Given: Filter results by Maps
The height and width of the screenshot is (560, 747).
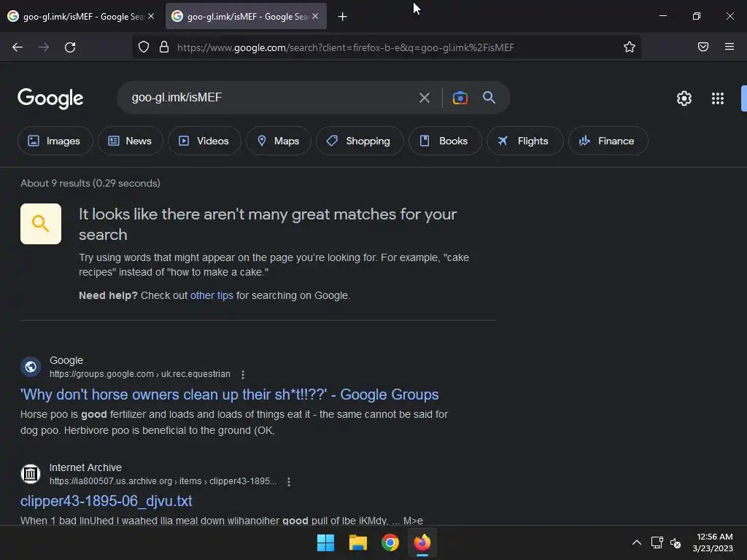Looking at the screenshot, I should click(x=279, y=141).
